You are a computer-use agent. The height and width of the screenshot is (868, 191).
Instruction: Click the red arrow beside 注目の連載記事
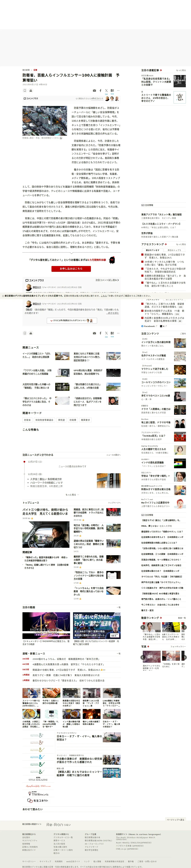coord(161,70)
